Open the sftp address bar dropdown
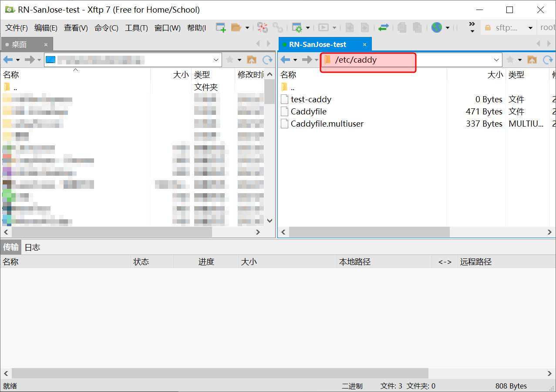 point(530,28)
